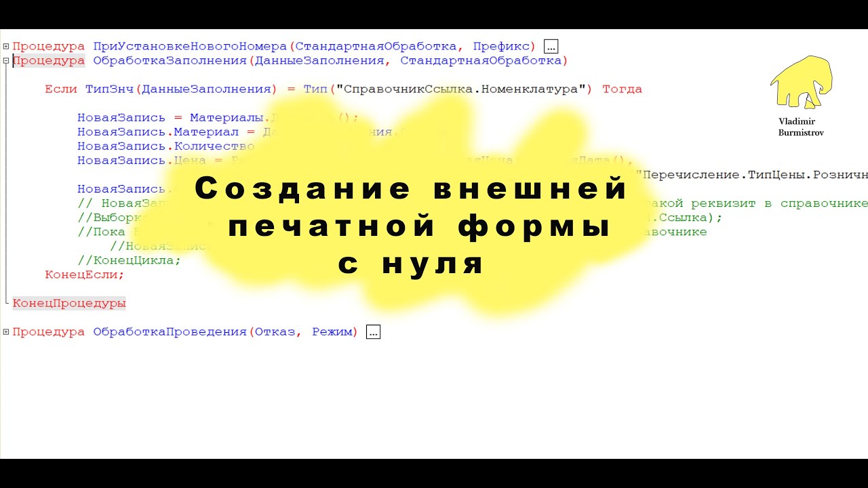Click the keyword Тогда
868x488 pixels.
tap(622, 89)
